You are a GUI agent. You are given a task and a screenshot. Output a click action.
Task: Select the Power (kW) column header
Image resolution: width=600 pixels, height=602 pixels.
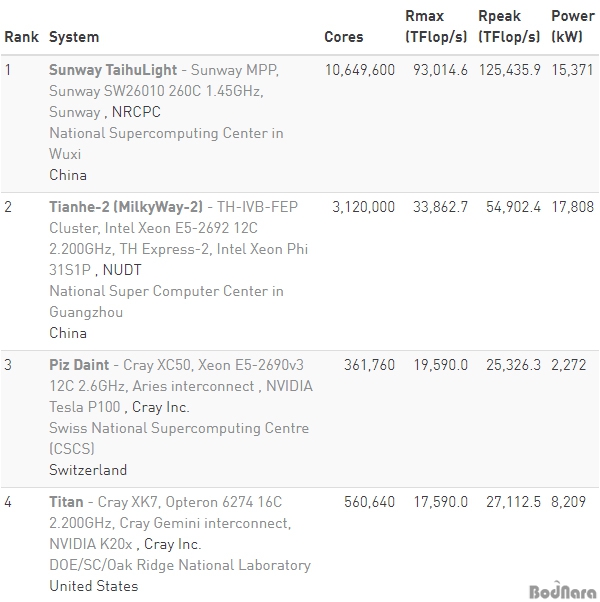pos(573,26)
